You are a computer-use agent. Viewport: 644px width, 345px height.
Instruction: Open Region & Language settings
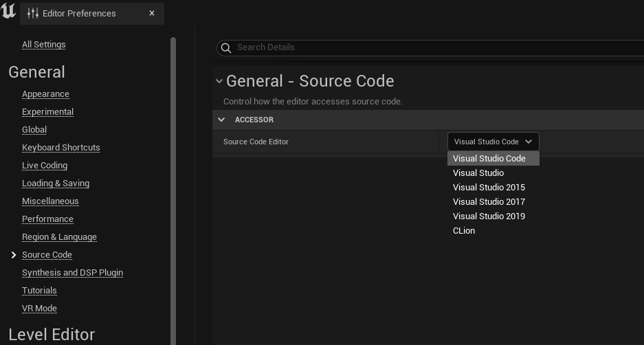click(x=59, y=237)
